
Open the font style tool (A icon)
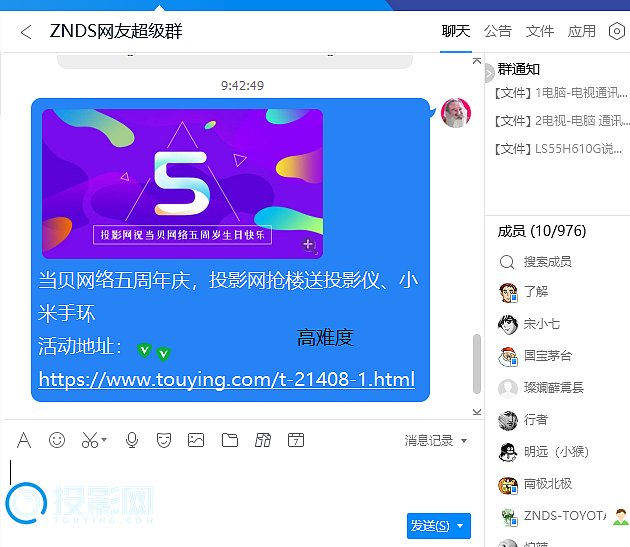pos(24,440)
